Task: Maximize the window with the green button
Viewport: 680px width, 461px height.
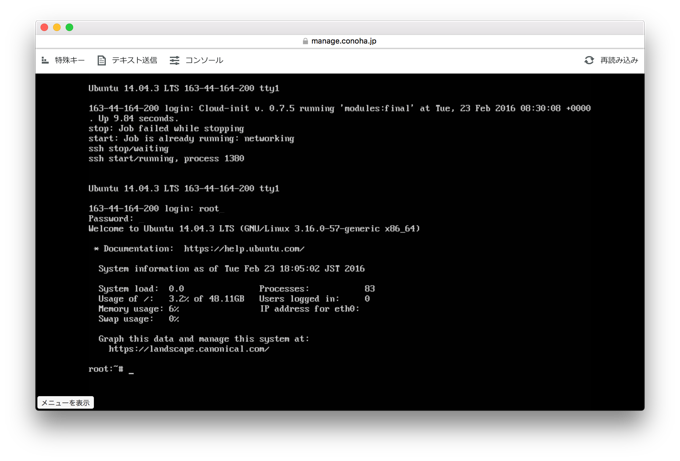Action: tap(69, 27)
